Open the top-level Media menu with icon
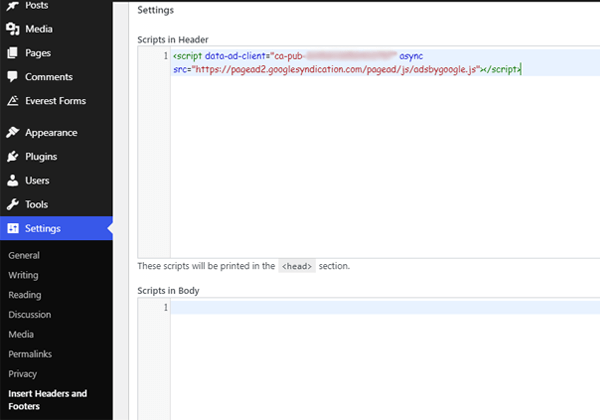The image size is (600, 420). tap(56, 29)
